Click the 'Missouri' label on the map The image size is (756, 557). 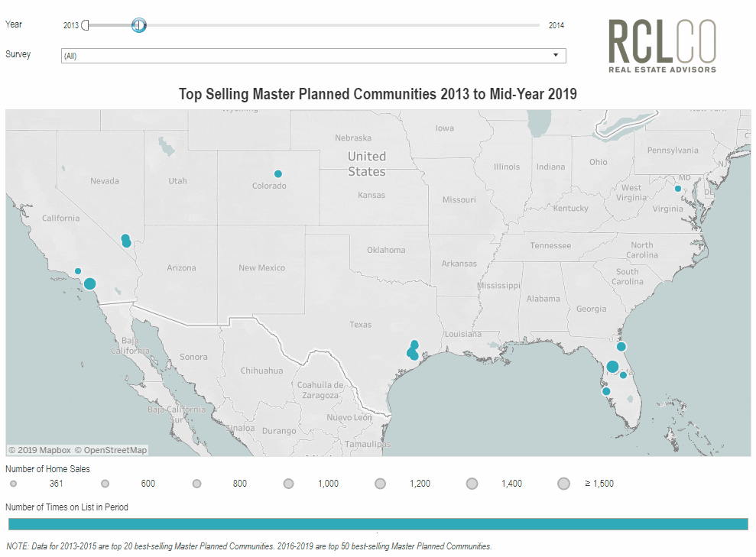[x=459, y=199]
